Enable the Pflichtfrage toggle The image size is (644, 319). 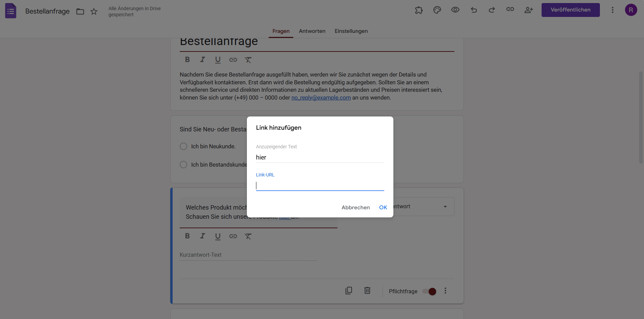pos(429,291)
